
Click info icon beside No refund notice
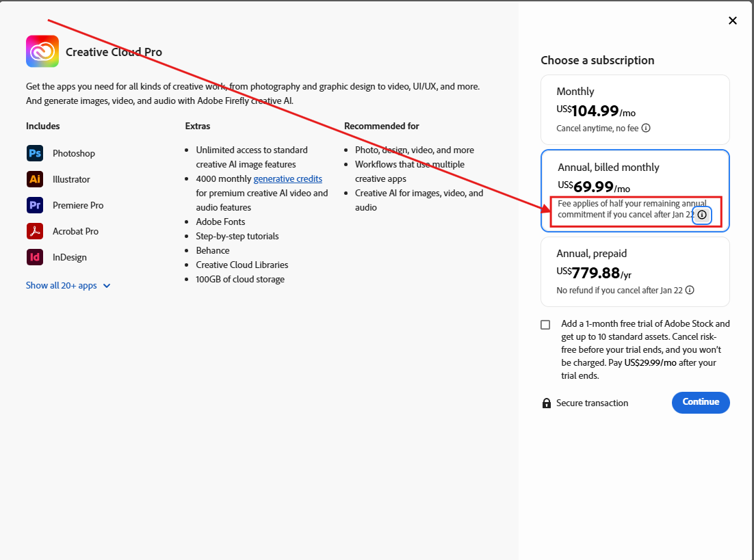coord(690,290)
